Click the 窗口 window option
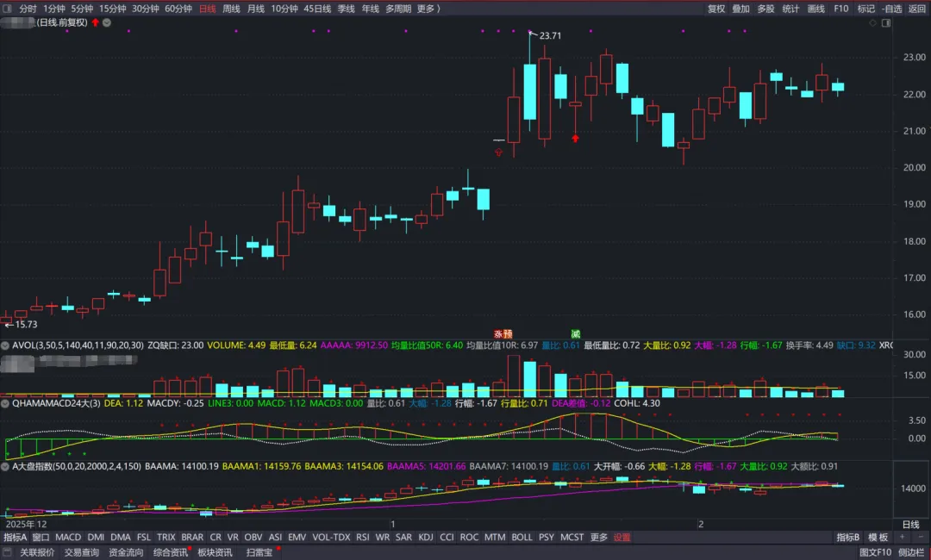The image size is (931, 560). tap(41, 537)
